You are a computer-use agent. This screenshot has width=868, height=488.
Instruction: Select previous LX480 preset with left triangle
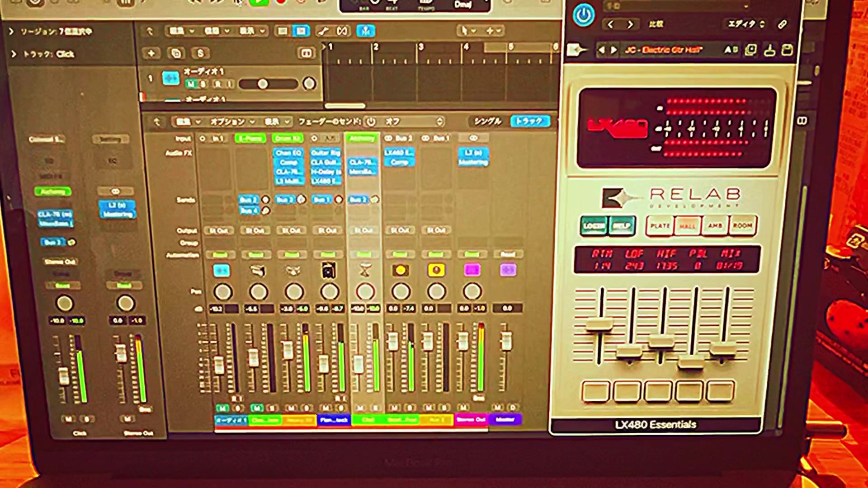coord(601,50)
